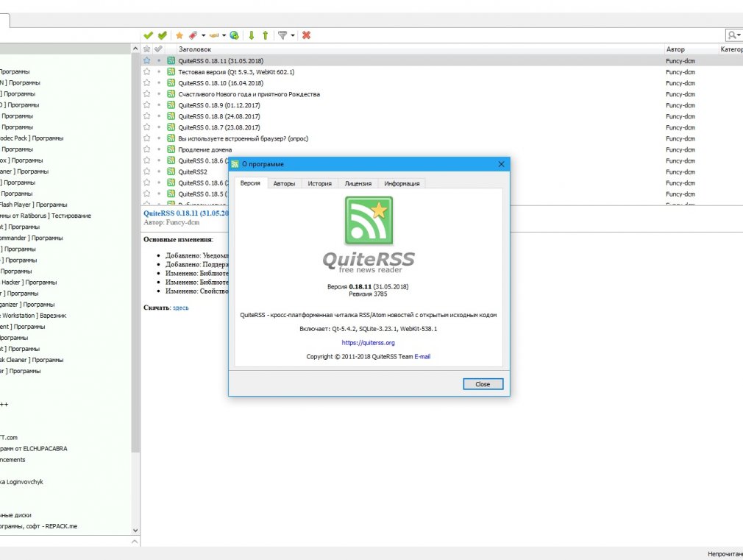Open the label tag dropdown arrow
The height and width of the screenshot is (560, 743).
tap(203, 35)
